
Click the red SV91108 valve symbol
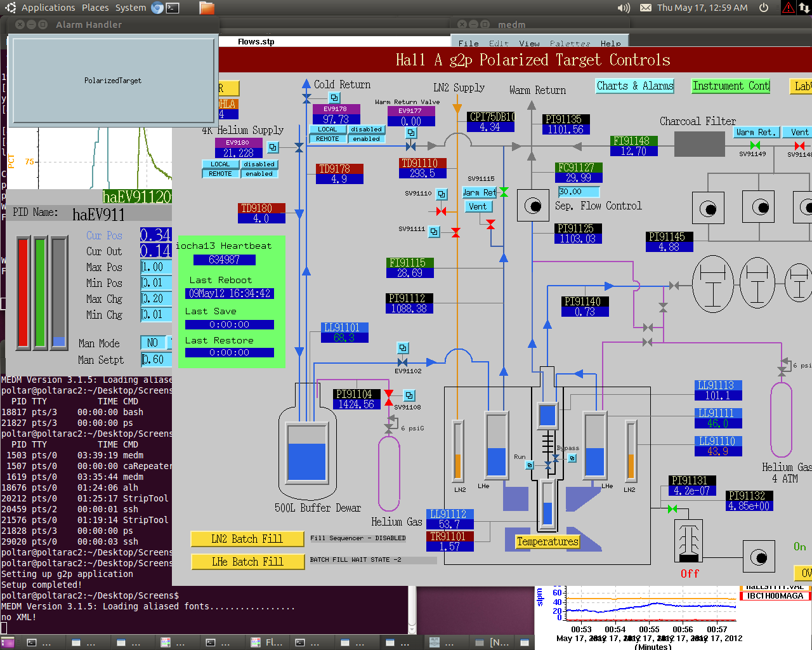(389, 397)
